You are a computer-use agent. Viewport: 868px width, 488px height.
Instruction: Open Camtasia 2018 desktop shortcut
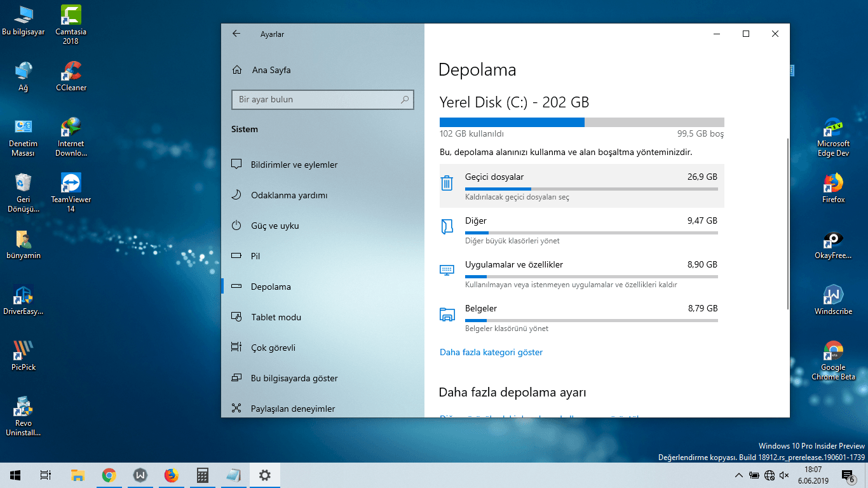coord(71,25)
